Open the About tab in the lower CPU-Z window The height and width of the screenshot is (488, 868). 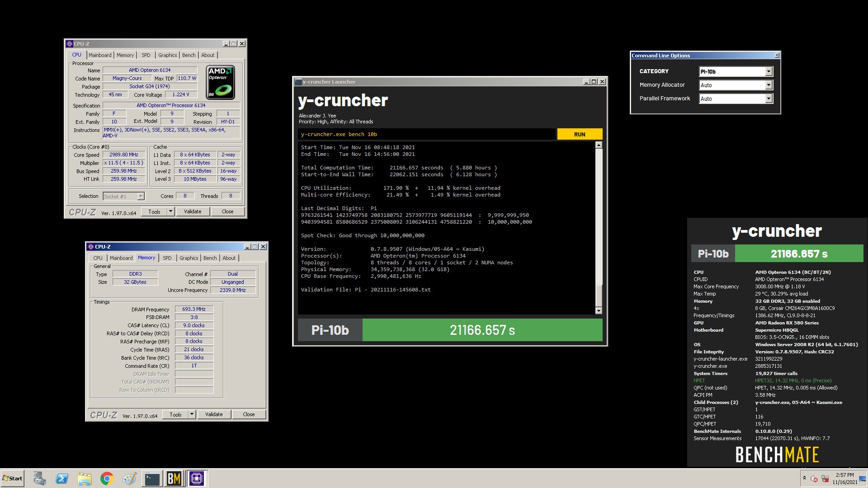(229, 258)
